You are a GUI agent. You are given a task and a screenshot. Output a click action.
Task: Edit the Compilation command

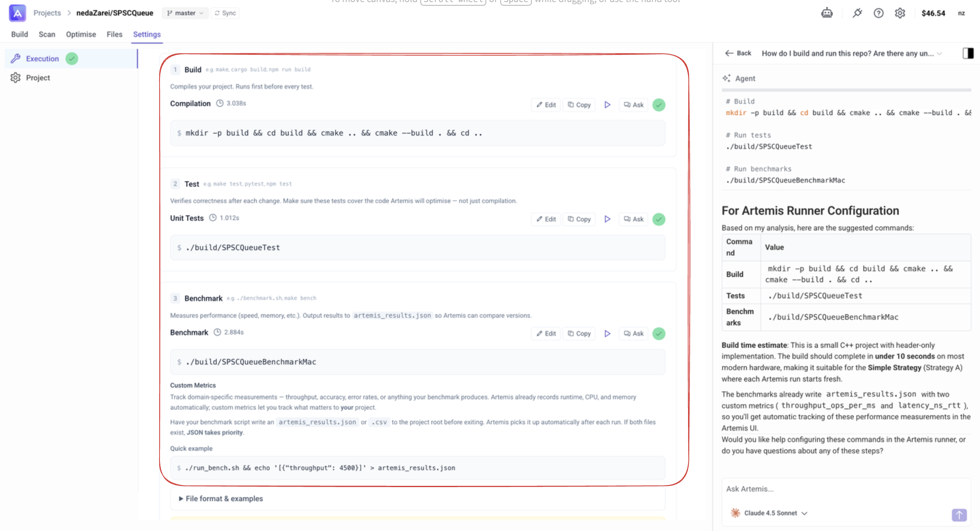pos(546,105)
